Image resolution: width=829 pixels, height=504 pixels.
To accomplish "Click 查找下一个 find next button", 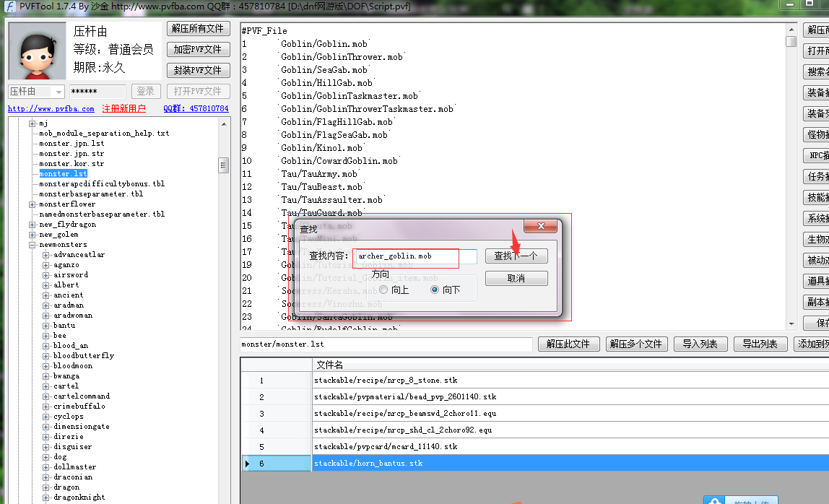I will coord(516,256).
